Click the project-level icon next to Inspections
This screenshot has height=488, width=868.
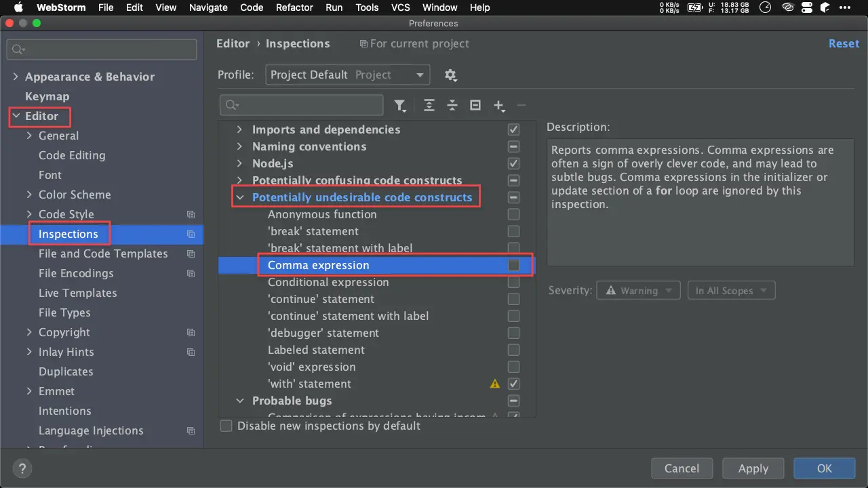point(191,235)
